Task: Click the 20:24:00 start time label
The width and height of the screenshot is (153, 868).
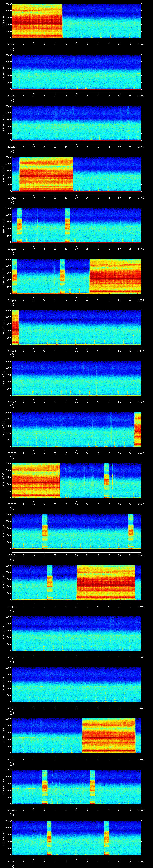Action: [x=12, y=197]
